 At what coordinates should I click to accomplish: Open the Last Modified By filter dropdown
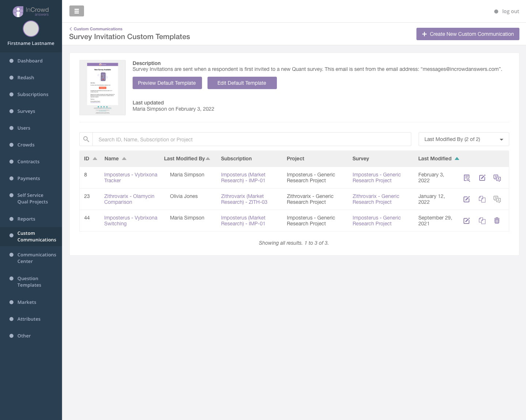[464, 139]
